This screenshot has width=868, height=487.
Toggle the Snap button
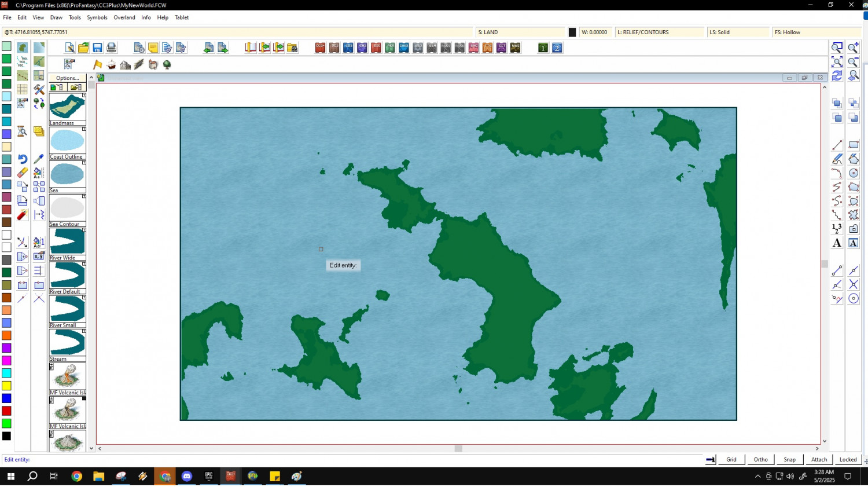coord(789,460)
